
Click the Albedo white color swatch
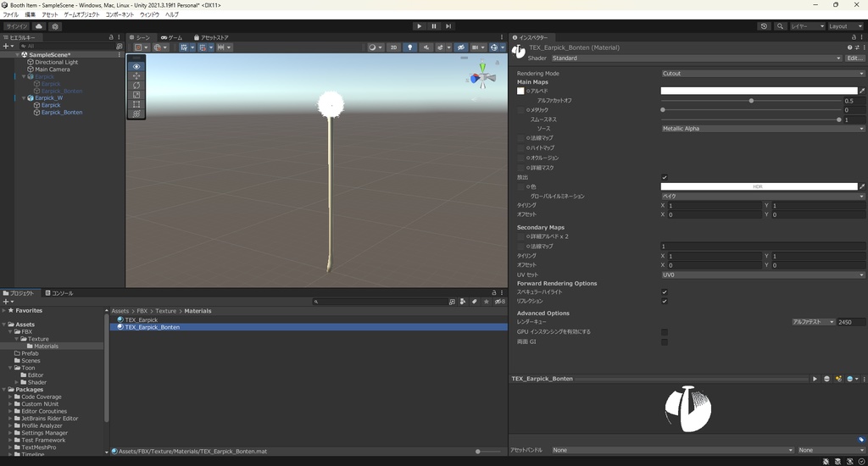click(x=759, y=91)
